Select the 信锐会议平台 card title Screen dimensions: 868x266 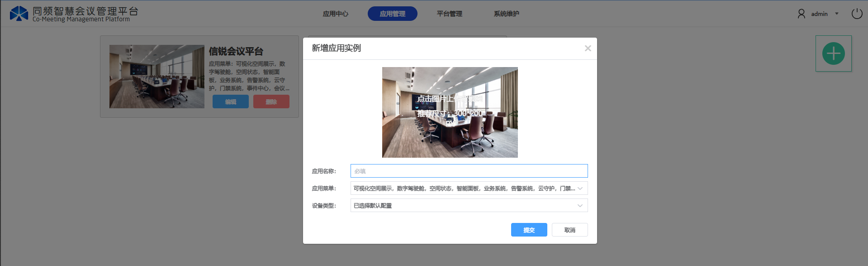(x=236, y=52)
